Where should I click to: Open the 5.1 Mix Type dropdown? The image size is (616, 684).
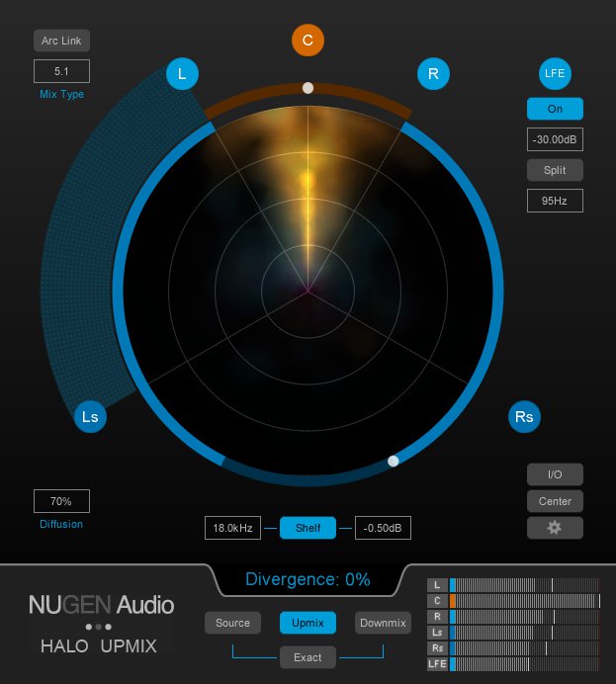[61, 71]
